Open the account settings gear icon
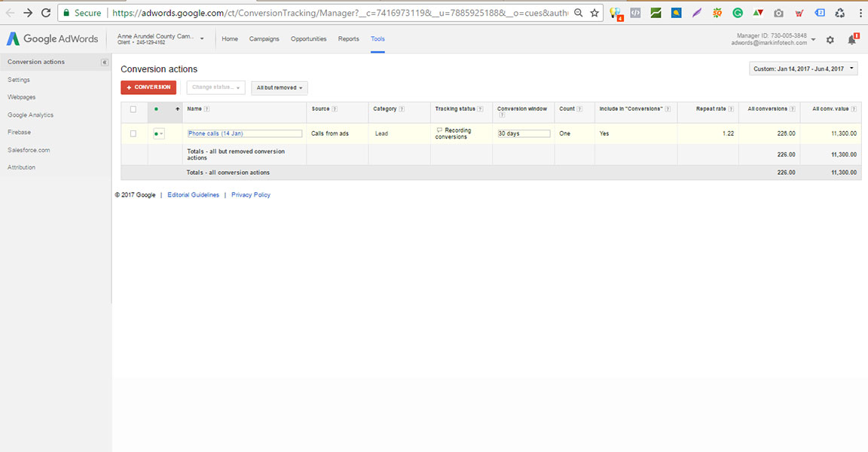The height and width of the screenshot is (452, 868). (x=830, y=40)
